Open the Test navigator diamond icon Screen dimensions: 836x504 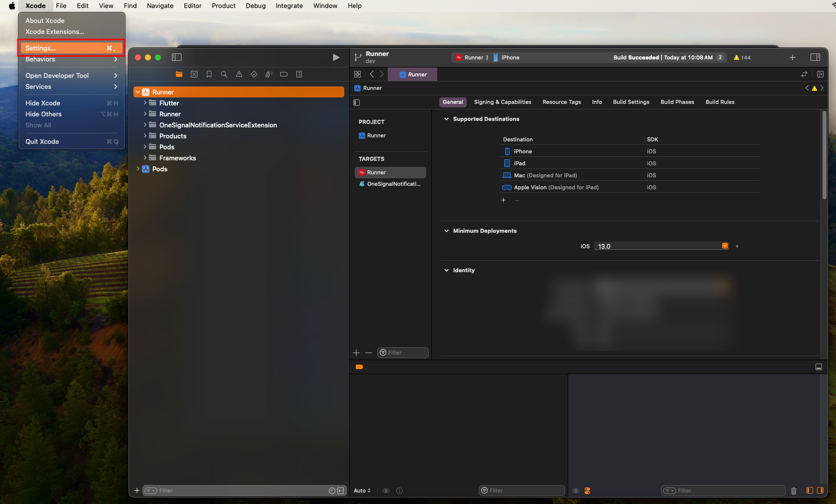254,74
